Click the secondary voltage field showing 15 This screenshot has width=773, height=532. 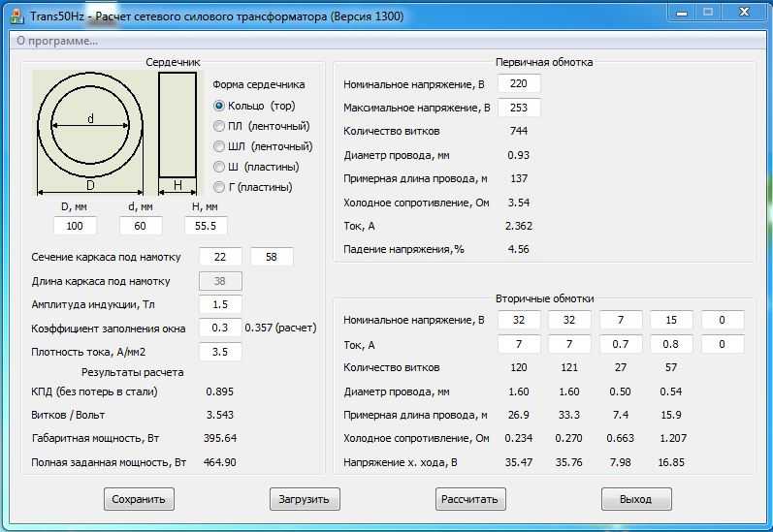671,320
